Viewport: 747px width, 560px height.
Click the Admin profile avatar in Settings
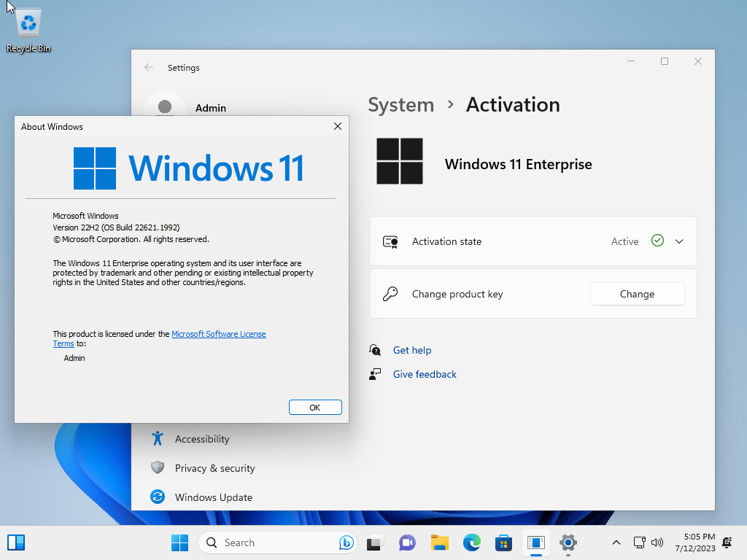click(x=165, y=106)
